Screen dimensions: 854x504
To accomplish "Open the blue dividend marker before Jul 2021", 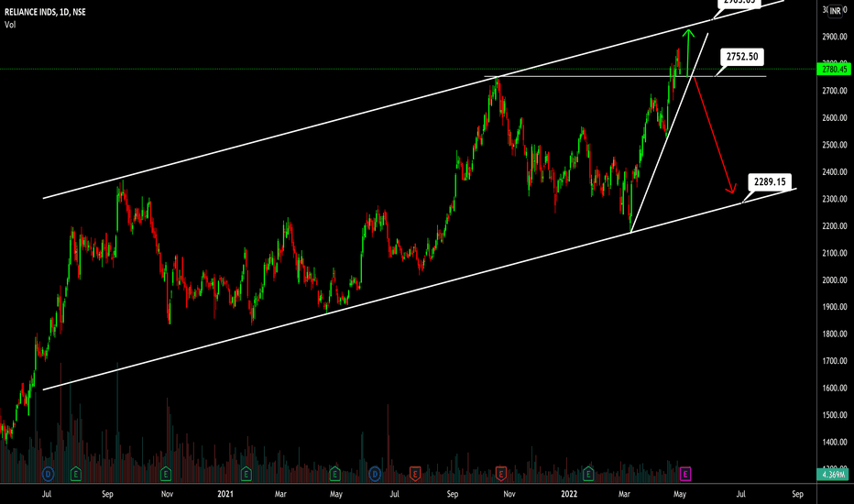I will pyautogui.click(x=375, y=474).
